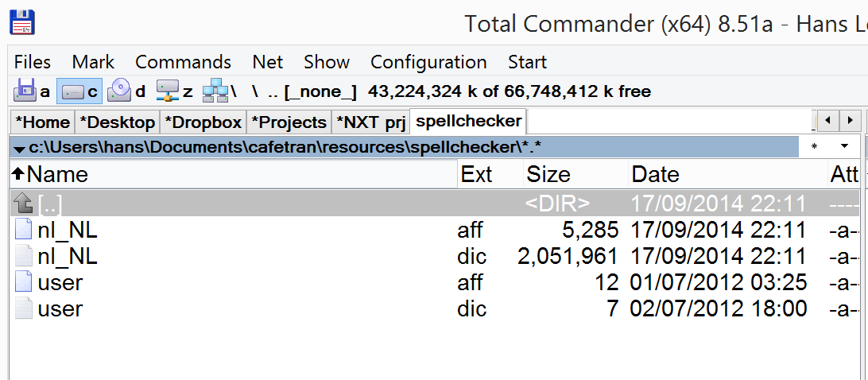Open the dropdown arrow right of the path bar
This screenshot has height=380, width=868.
point(843,147)
